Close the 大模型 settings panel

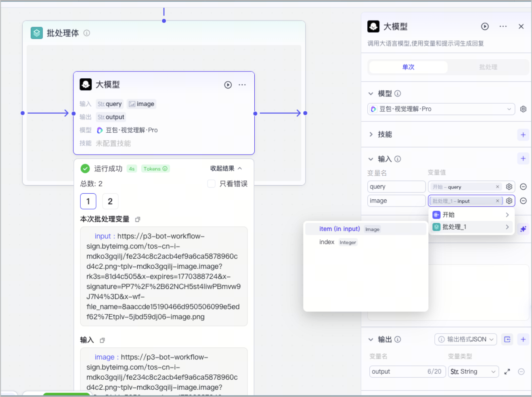coord(521,27)
